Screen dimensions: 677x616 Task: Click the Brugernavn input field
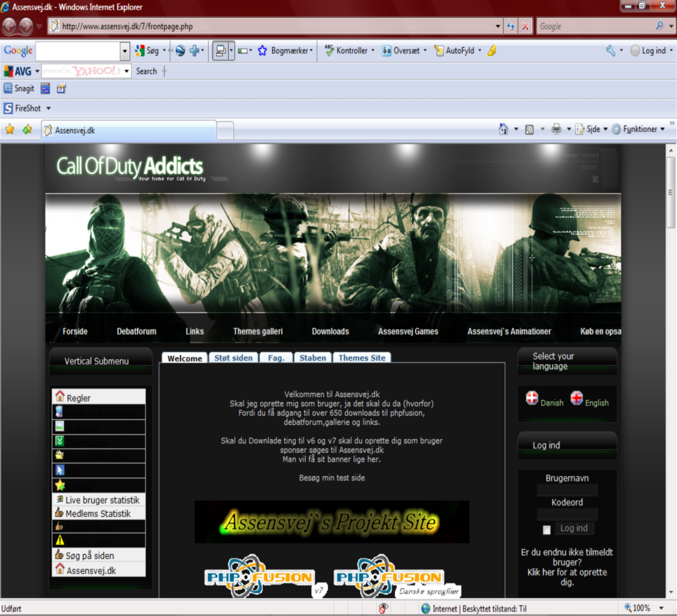(x=567, y=490)
